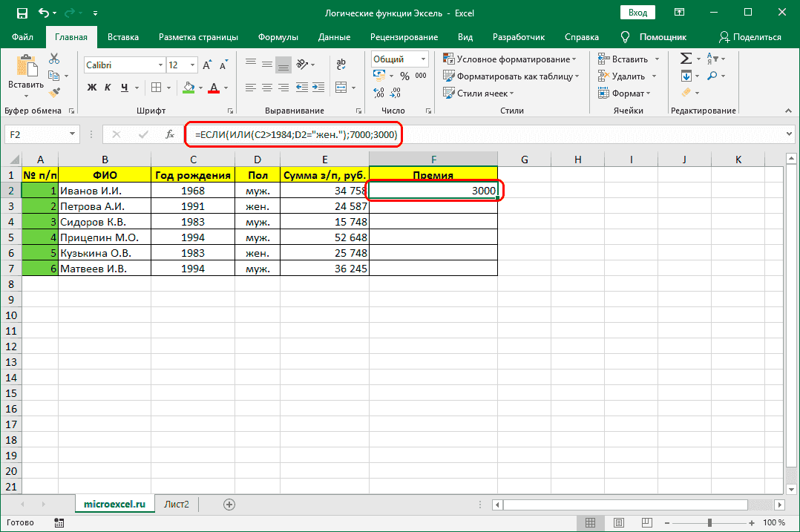The image size is (800, 532).
Task: Select cell F3 under Премия column
Action: [433, 206]
